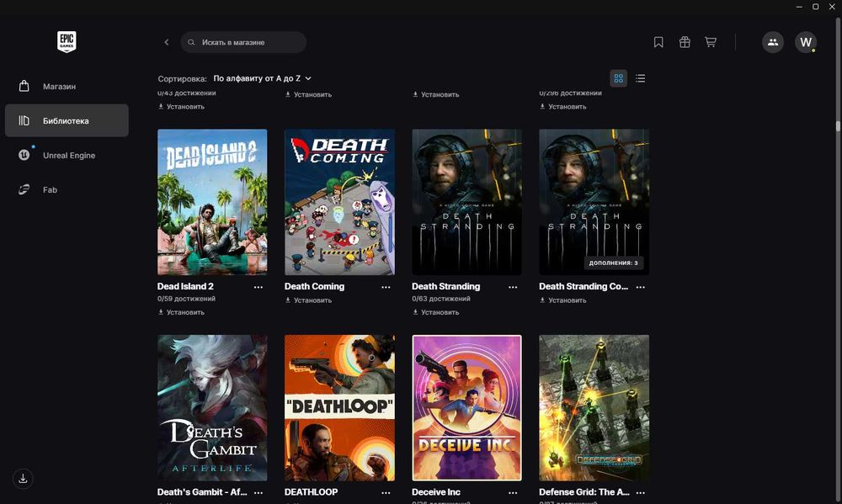Open the three-dot menu for Dead Island 2
The image size is (842, 504).
(258, 287)
